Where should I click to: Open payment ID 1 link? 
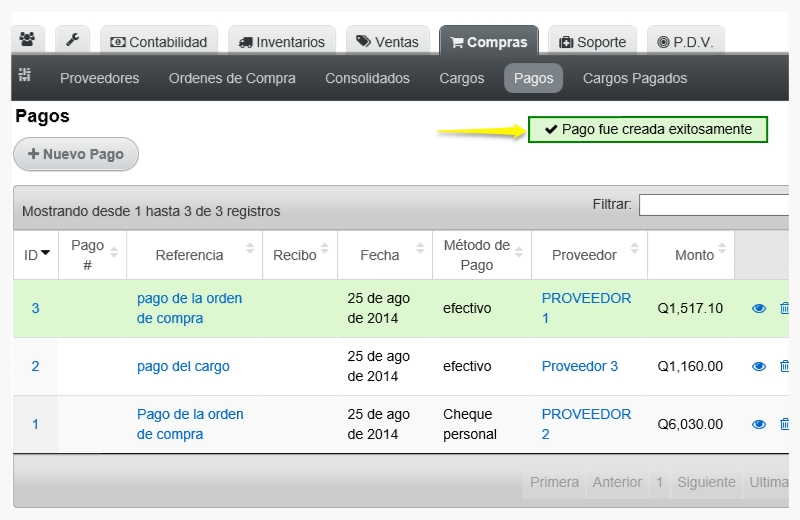[35, 424]
